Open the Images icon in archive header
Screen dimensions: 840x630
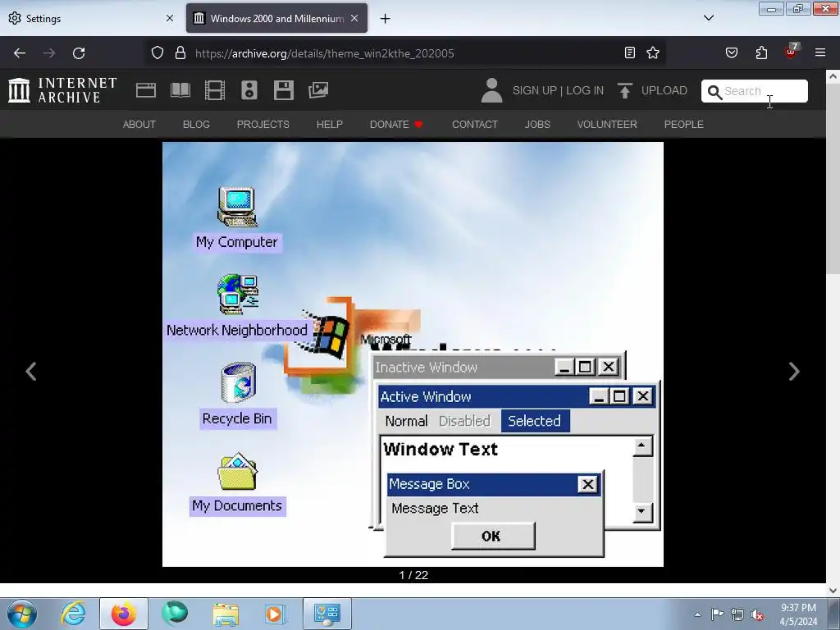(x=318, y=90)
